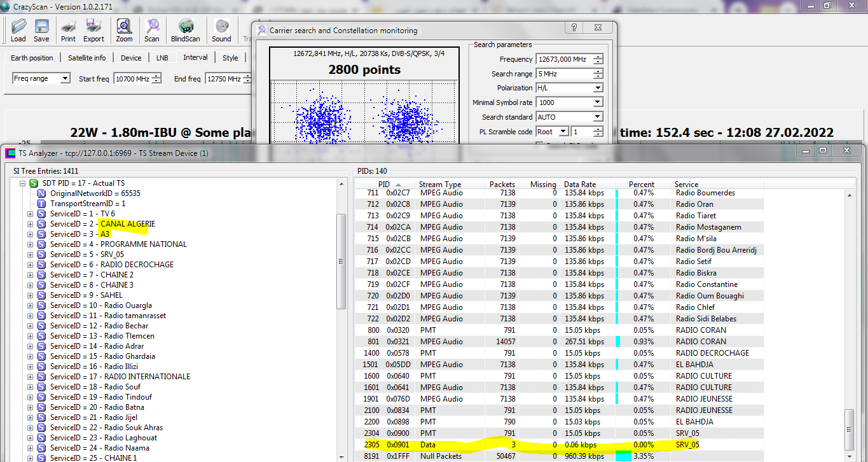Screen dimensions: 868x462
Task: Switch to the Satellite info tab
Action: point(87,58)
